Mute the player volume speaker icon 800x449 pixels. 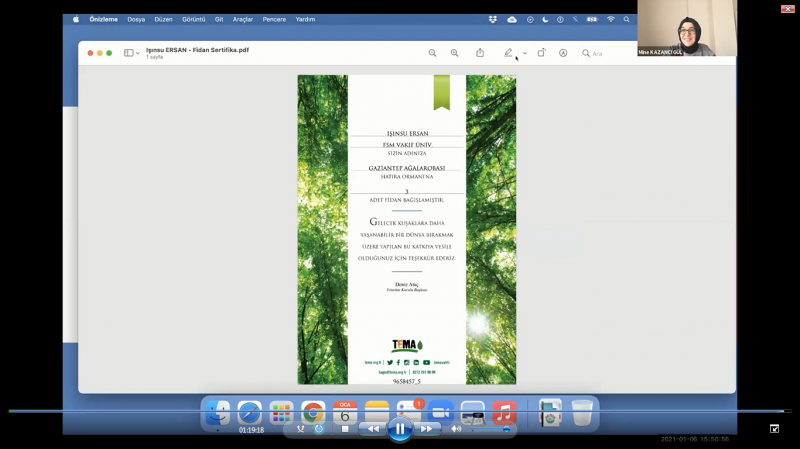pyautogui.click(x=456, y=429)
